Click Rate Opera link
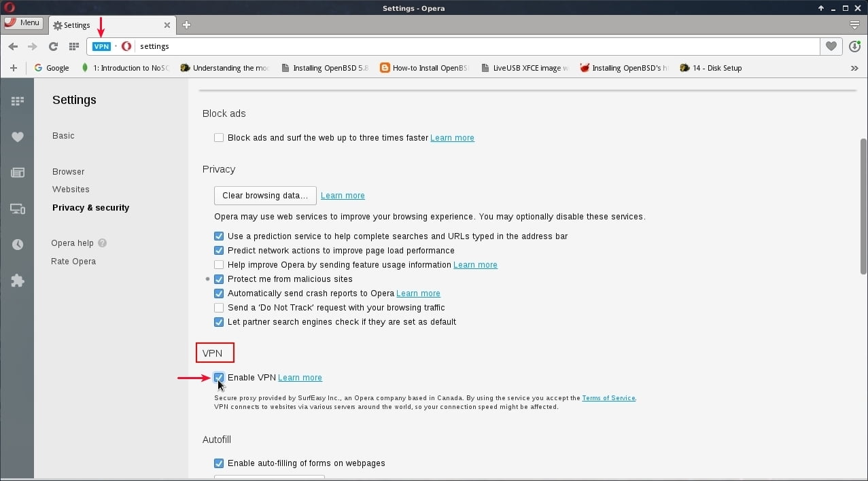Image resolution: width=868 pixels, height=481 pixels. coord(73,262)
